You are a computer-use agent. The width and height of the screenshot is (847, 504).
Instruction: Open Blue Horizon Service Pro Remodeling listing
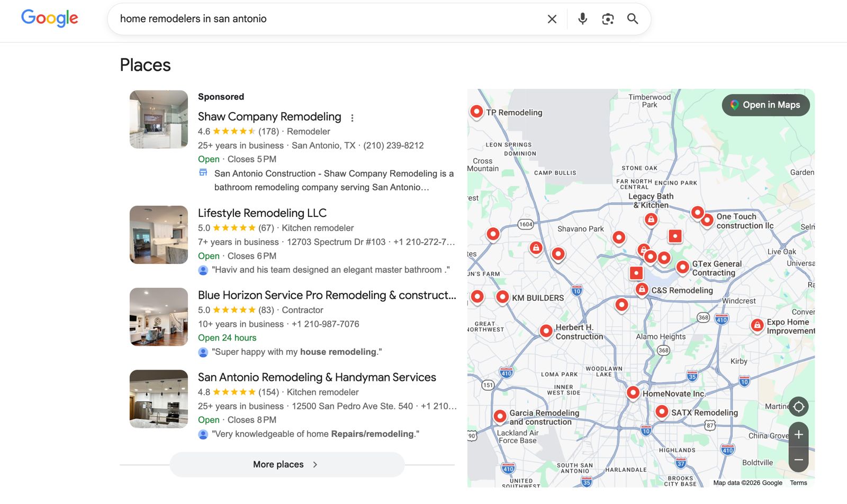(327, 295)
